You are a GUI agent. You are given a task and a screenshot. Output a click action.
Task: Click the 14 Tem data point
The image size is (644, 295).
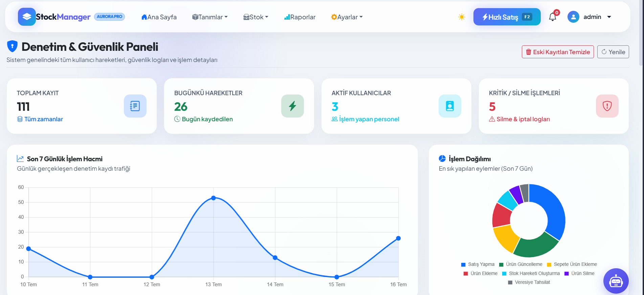pos(275,258)
